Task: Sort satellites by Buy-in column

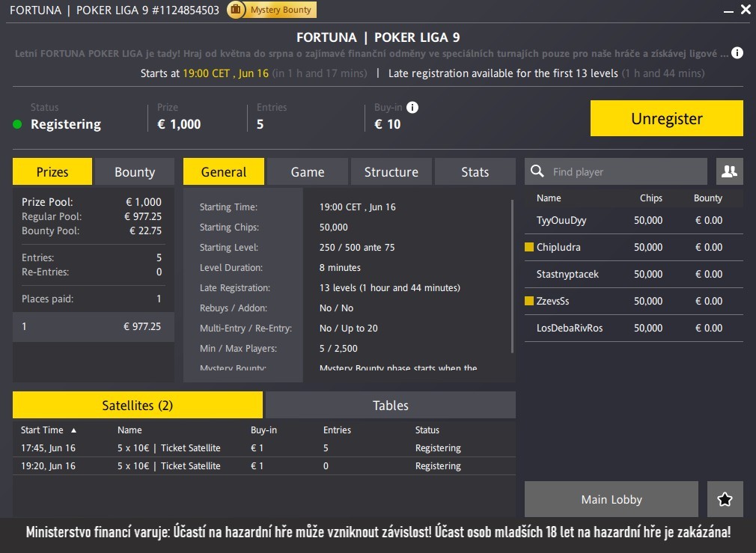Action: [263, 430]
